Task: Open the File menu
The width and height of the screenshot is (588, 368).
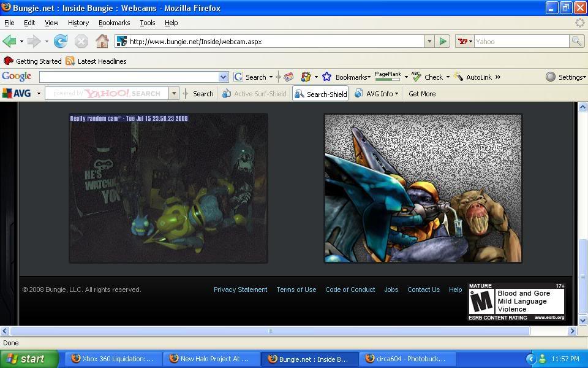Action: (9, 23)
